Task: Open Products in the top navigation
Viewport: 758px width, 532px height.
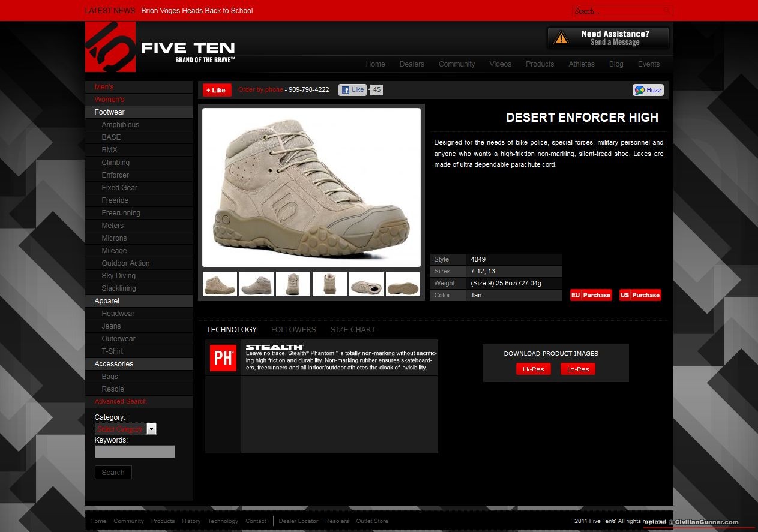Action: [x=540, y=64]
